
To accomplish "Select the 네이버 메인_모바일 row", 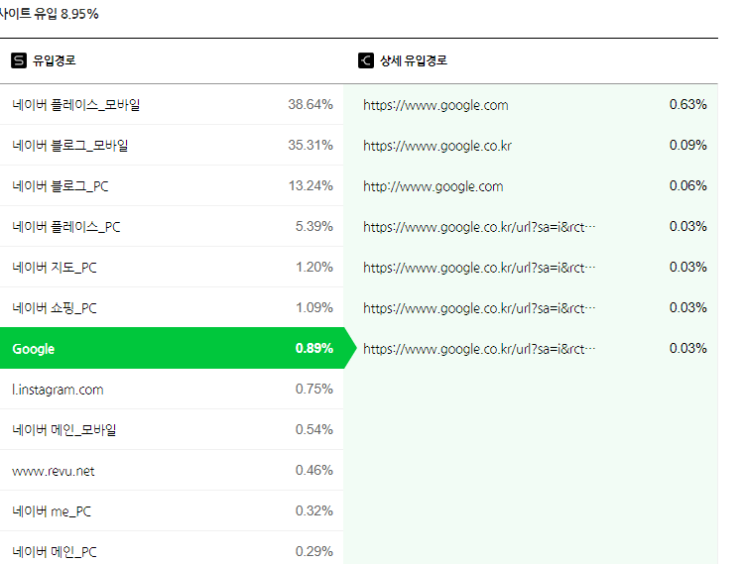I will (172, 430).
